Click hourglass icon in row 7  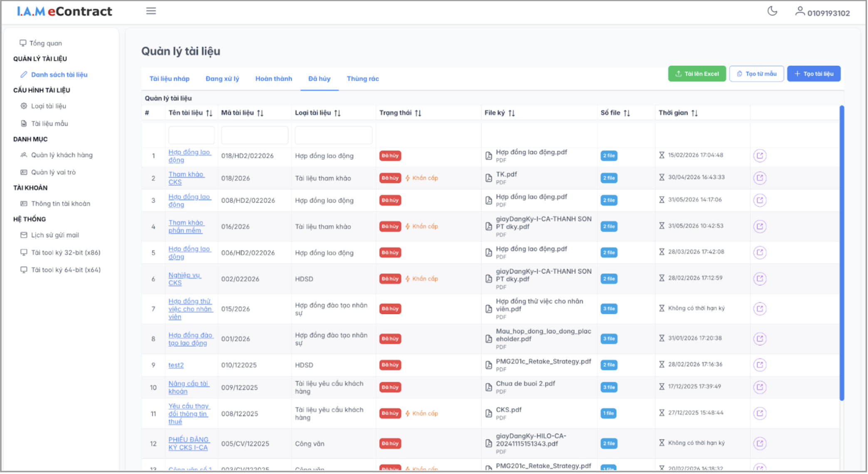click(x=662, y=308)
